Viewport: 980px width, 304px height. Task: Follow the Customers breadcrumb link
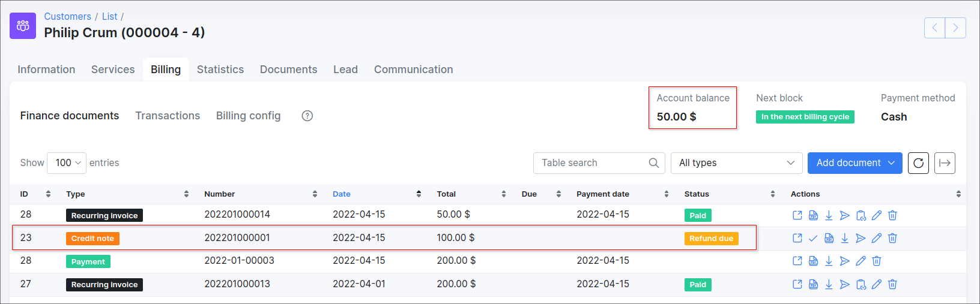tap(67, 17)
